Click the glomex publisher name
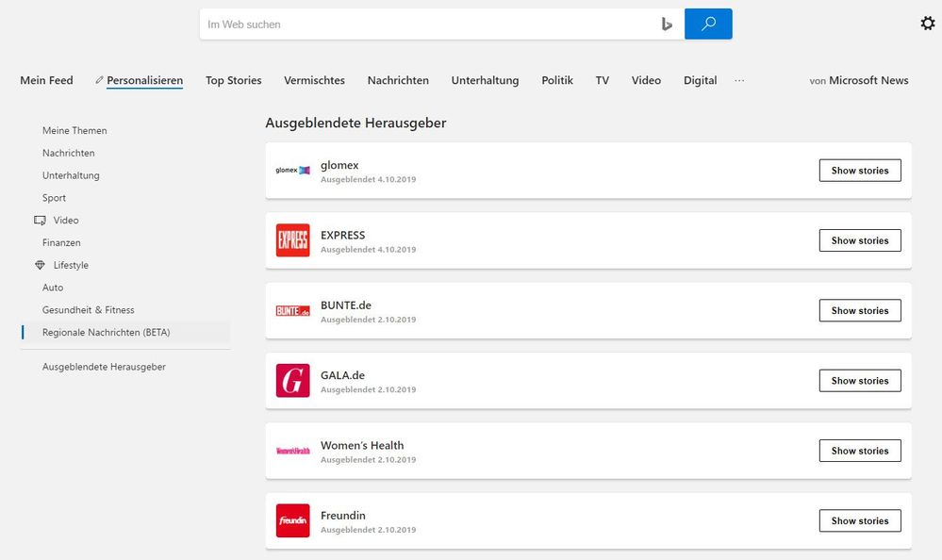Viewport: 942px width, 560px height. coord(339,165)
